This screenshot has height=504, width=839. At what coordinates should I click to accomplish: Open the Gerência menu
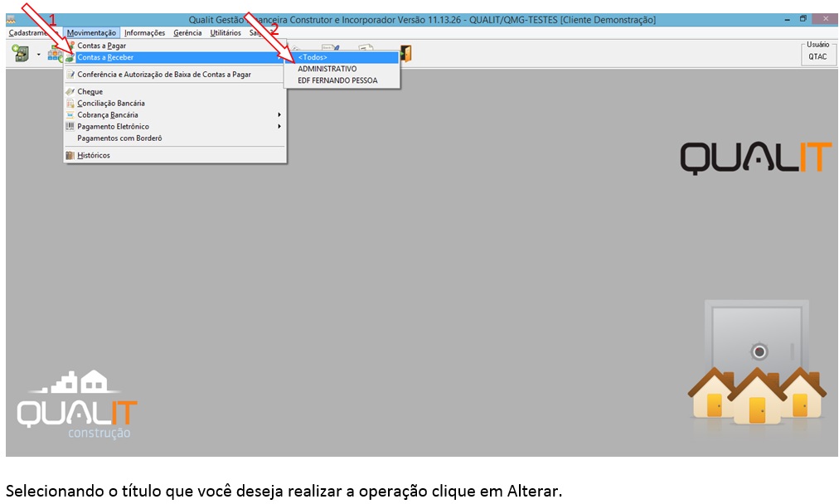click(187, 32)
